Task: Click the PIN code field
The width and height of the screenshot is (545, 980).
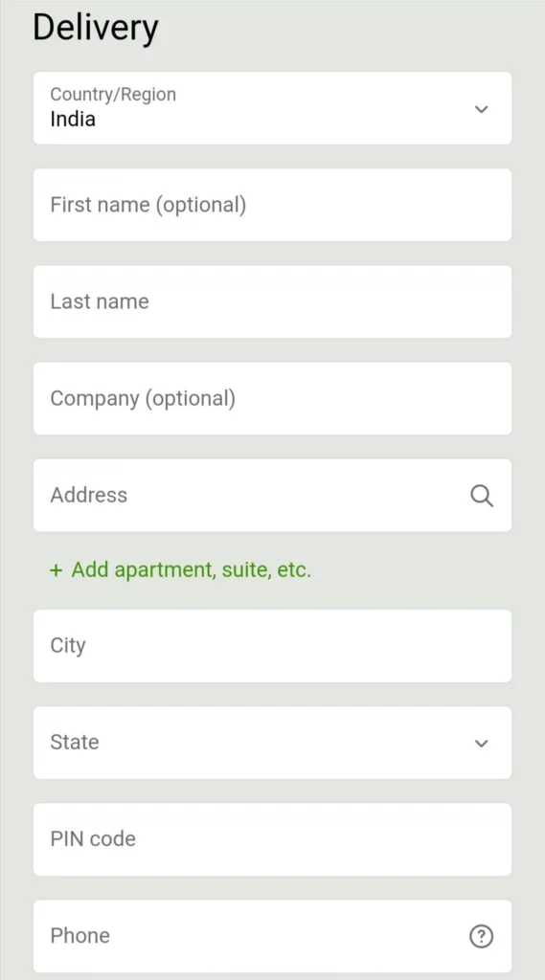Action: point(272,839)
